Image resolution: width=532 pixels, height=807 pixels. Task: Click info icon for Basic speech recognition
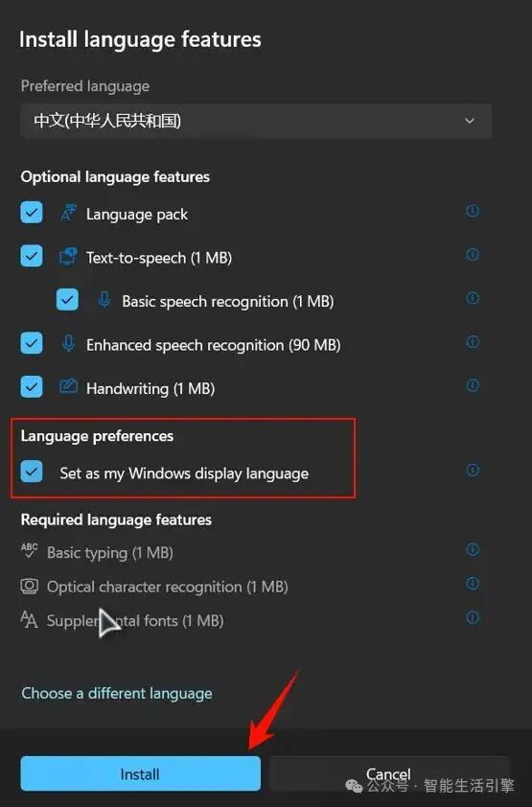tap(473, 298)
